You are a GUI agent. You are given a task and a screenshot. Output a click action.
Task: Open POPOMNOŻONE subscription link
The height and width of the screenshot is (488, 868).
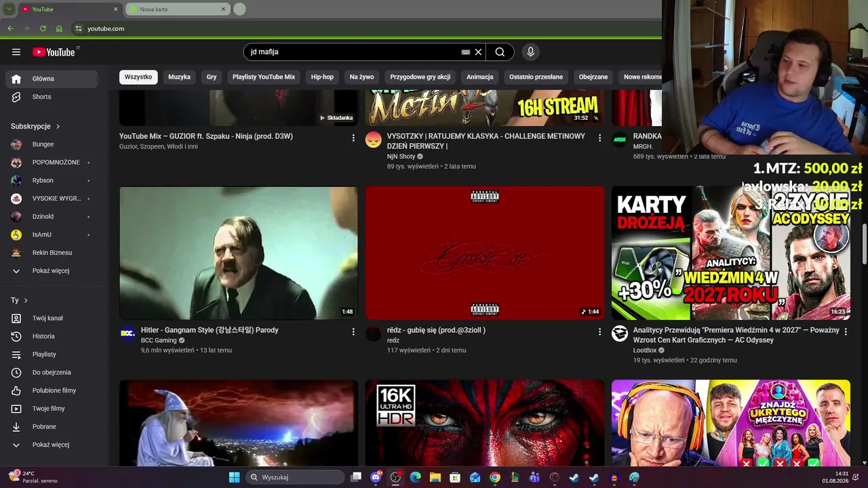pos(52,163)
